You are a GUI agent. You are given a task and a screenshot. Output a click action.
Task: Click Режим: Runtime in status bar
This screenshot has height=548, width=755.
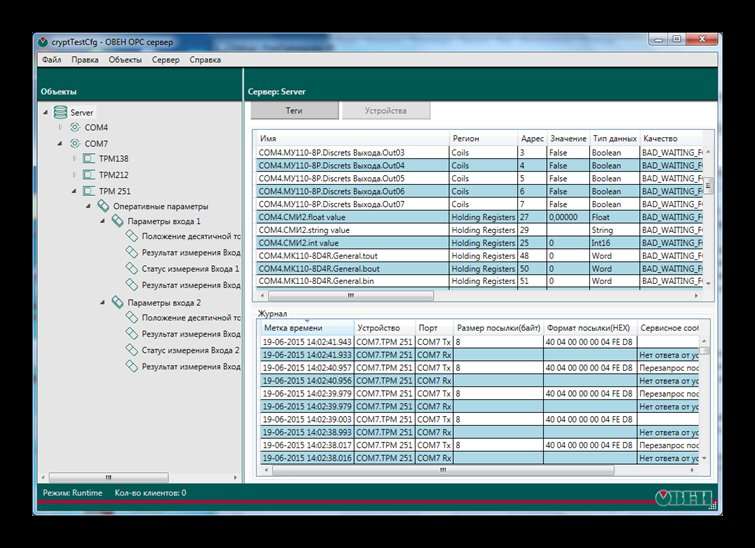coord(72,493)
